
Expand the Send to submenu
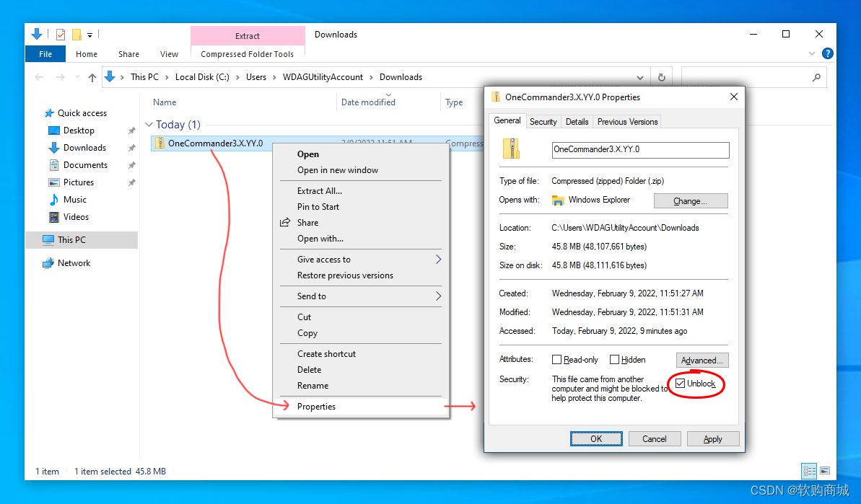361,296
